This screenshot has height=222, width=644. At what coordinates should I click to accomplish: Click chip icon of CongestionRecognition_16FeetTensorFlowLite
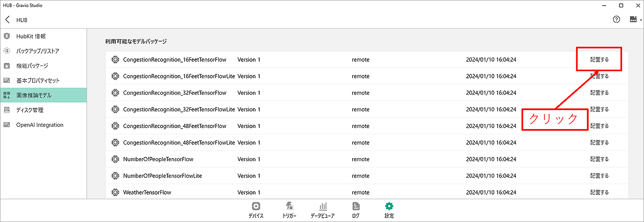[115, 76]
